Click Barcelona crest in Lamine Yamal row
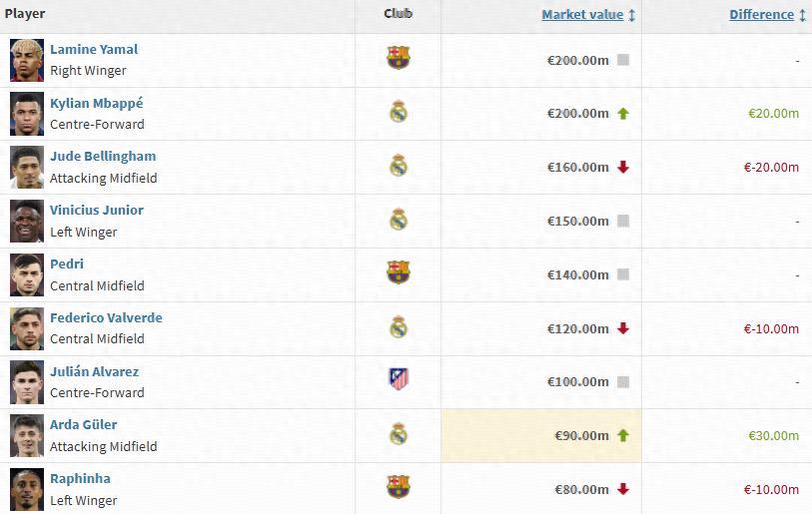Image resolution: width=812 pixels, height=514 pixels. (x=398, y=58)
